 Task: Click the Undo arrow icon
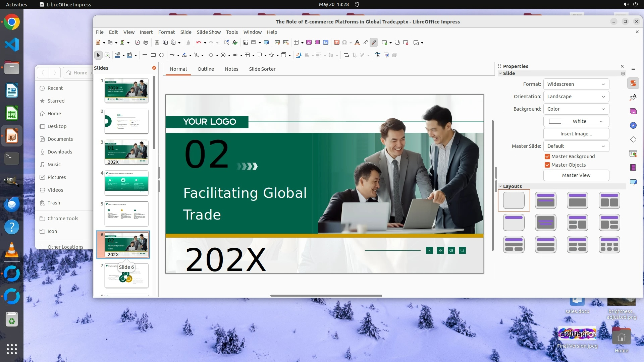pyautogui.click(x=199, y=43)
